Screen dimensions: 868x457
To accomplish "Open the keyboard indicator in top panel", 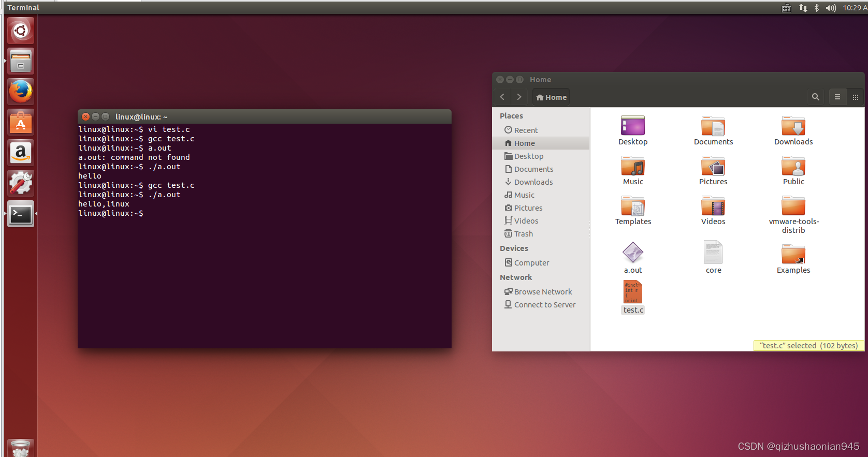I will click(x=786, y=8).
